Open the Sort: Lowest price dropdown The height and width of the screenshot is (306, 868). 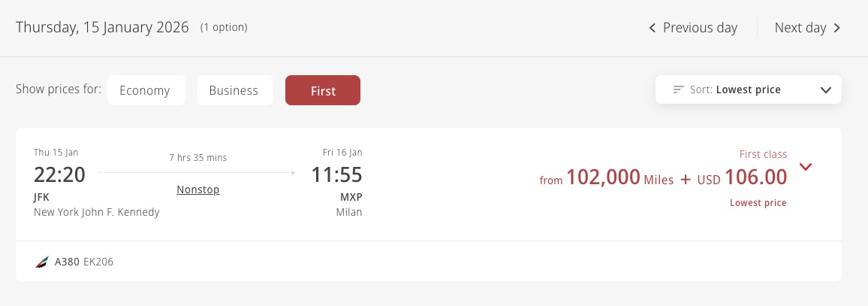[748, 89]
